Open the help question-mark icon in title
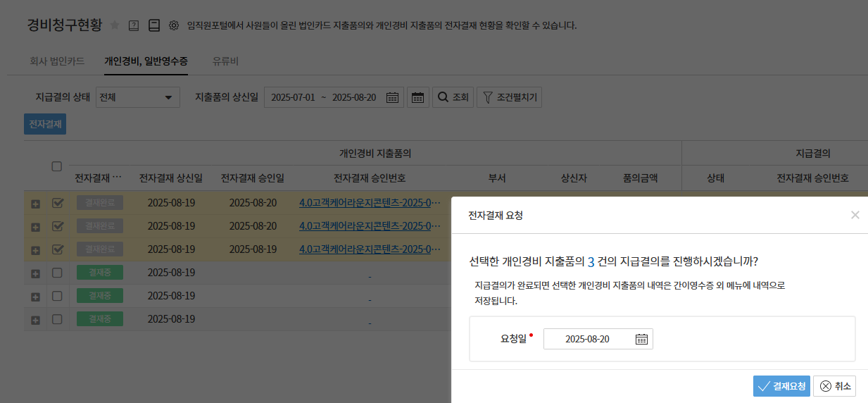Viewport: 868px width, 403px height. pos(134,25)
